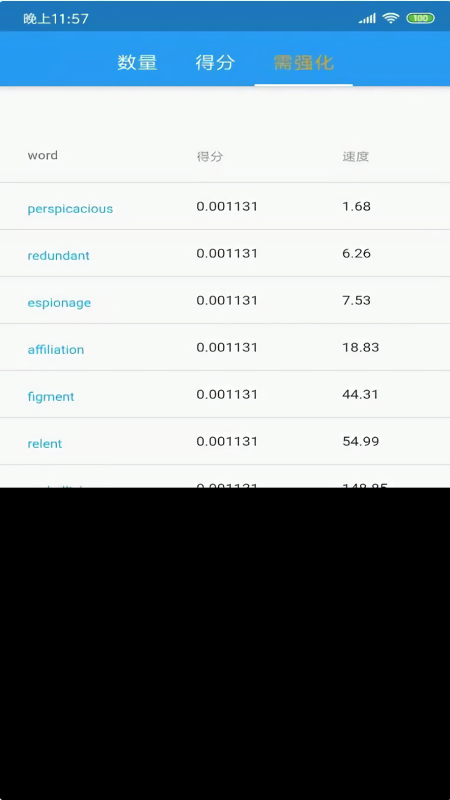
Task: Open the word espionage
Action: click(59, 303)
